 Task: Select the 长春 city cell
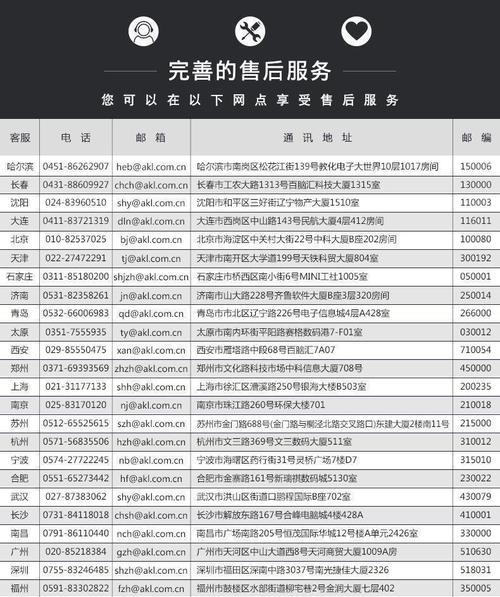[x=20, y=185]
